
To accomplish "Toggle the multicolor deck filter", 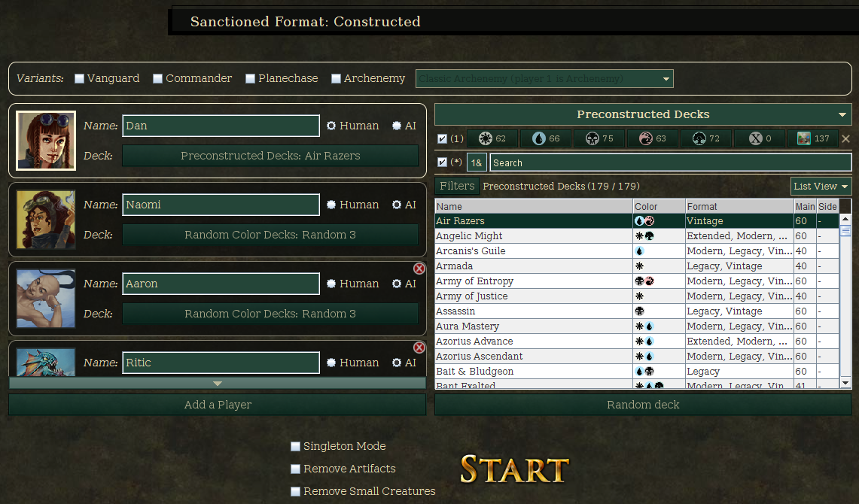I will 812,139.
